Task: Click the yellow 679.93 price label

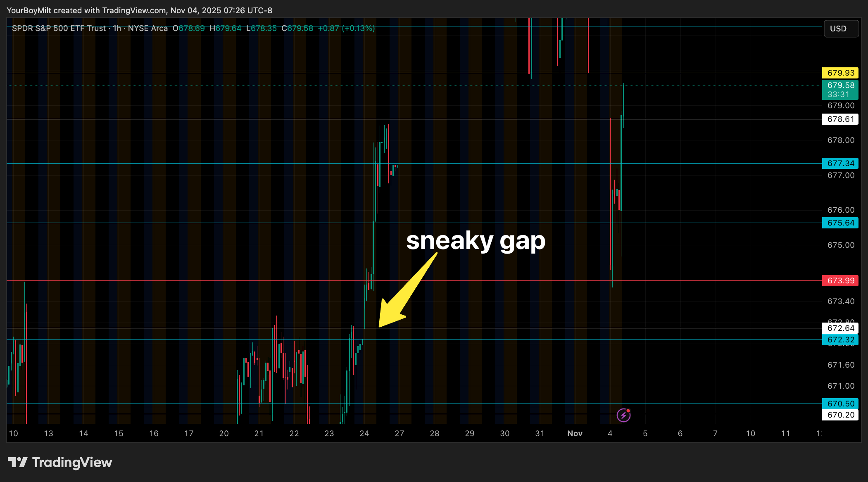Action: click(840, 73)
